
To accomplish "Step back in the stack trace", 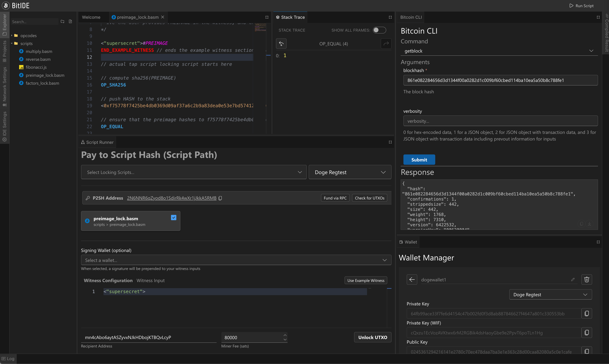I will pyautogui.click(x=281, y=43).
